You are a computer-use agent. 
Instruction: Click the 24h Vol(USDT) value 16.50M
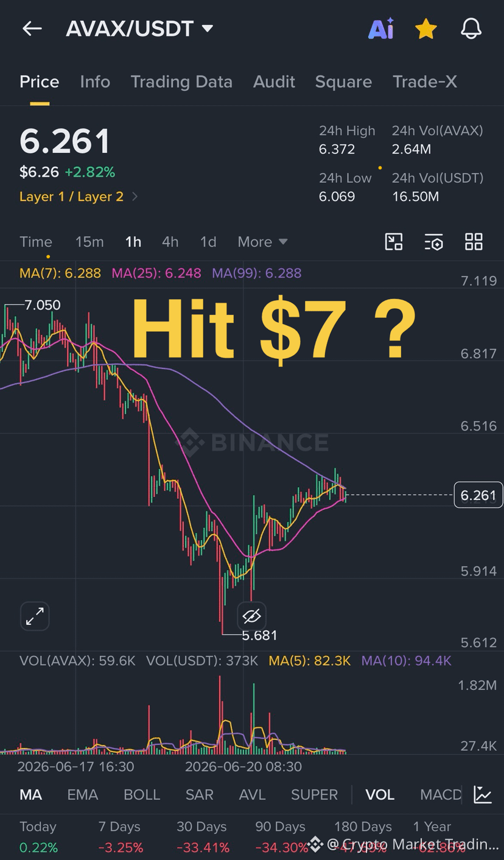(415, 197)
